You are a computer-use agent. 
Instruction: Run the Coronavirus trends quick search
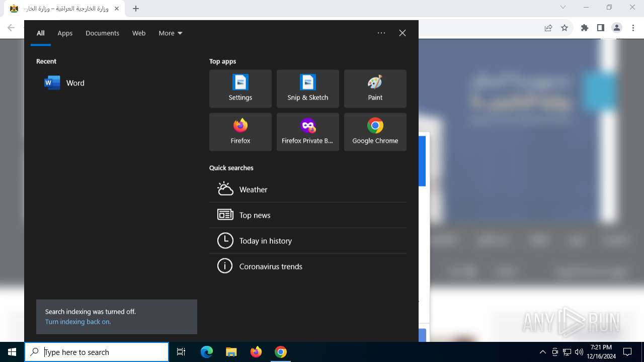coord(308,266)
